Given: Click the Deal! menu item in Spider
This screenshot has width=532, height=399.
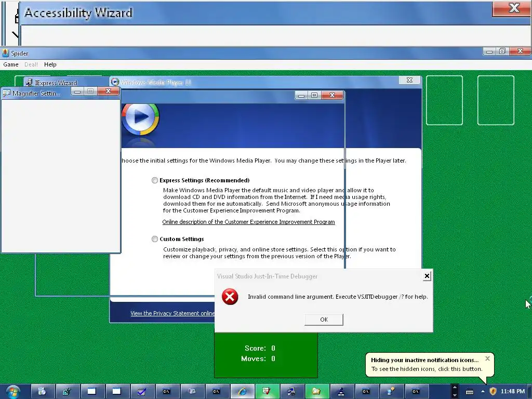Looking at the screenshot, I should pos(31,64).
